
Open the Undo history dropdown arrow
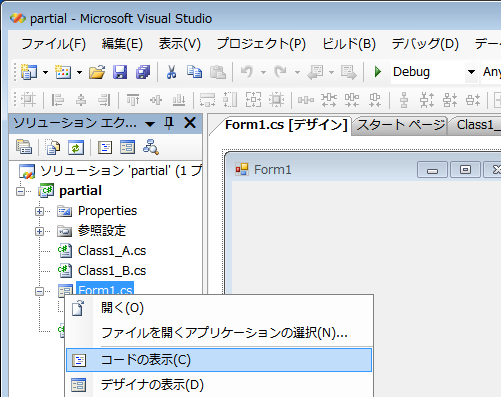coord(263,72)
